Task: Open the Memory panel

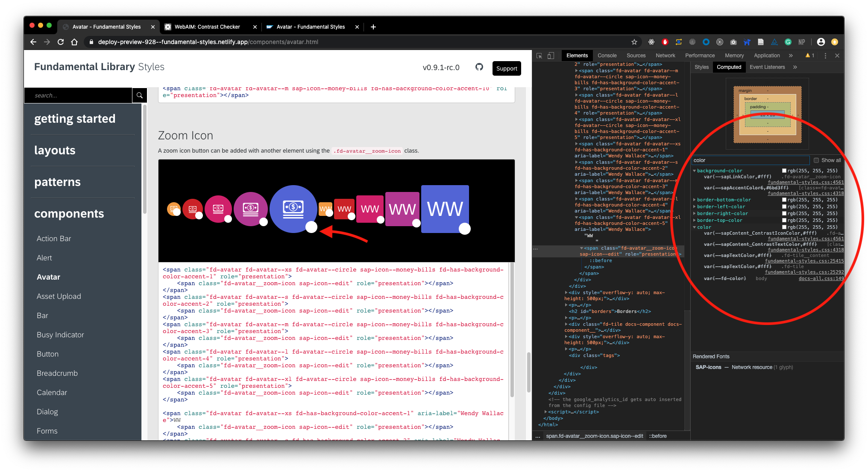Action: click(734, 56)
